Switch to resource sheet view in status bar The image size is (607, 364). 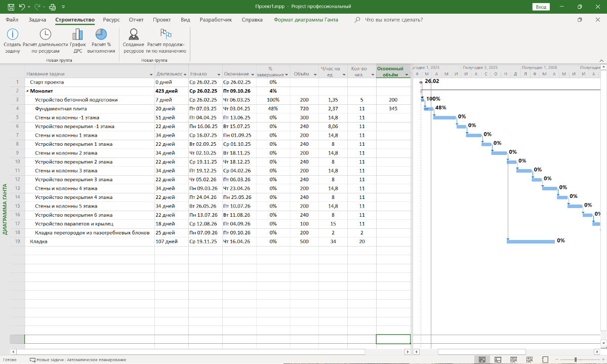530,359
